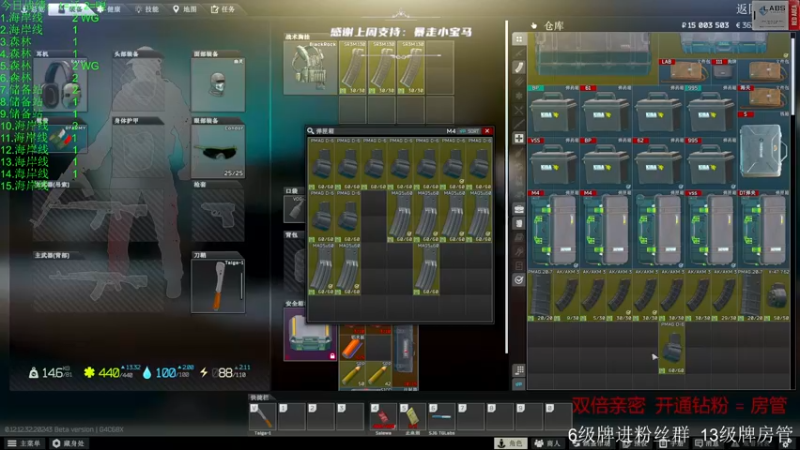The width and height of the screenshot is (800, 450).
Task: Select the armband item in 臂带 slot
Action: (60, 138)
